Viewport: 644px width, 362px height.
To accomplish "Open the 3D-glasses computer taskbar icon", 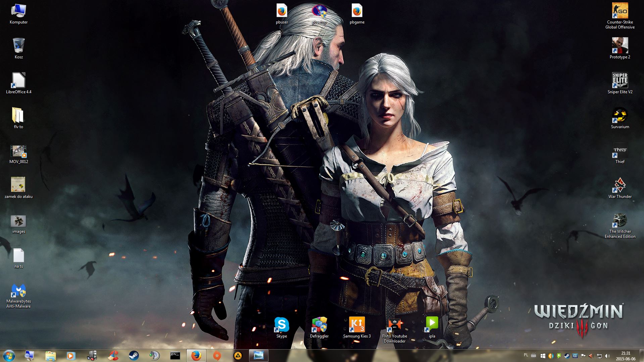I will point(92,356).
